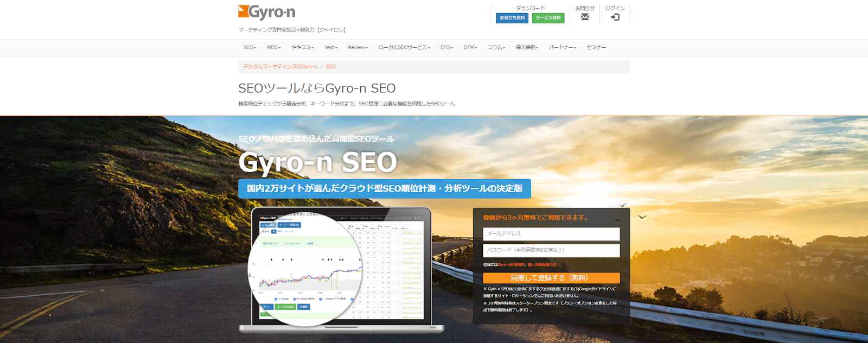Open the 導入事例 dropdown
Image resolution: width=868 pixels, height=343 pixels.
click(527, 48)
